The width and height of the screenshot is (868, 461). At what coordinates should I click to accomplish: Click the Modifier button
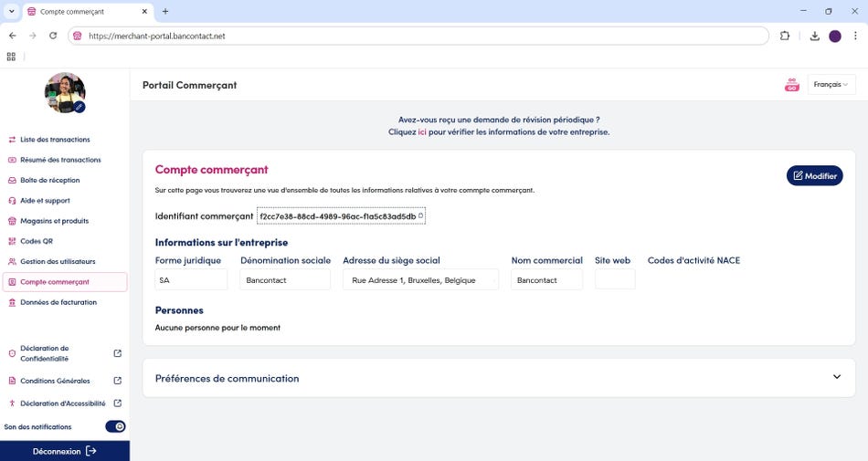814,176
